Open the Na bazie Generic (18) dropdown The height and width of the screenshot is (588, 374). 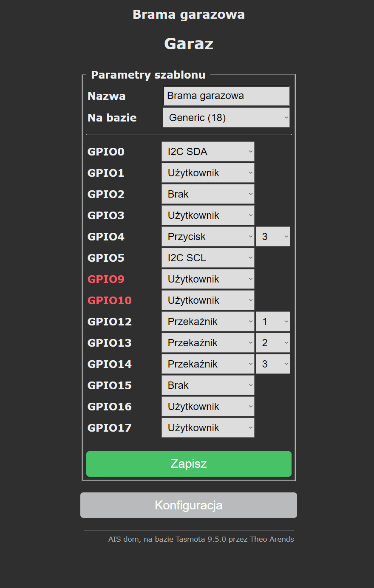pos(226,118)
